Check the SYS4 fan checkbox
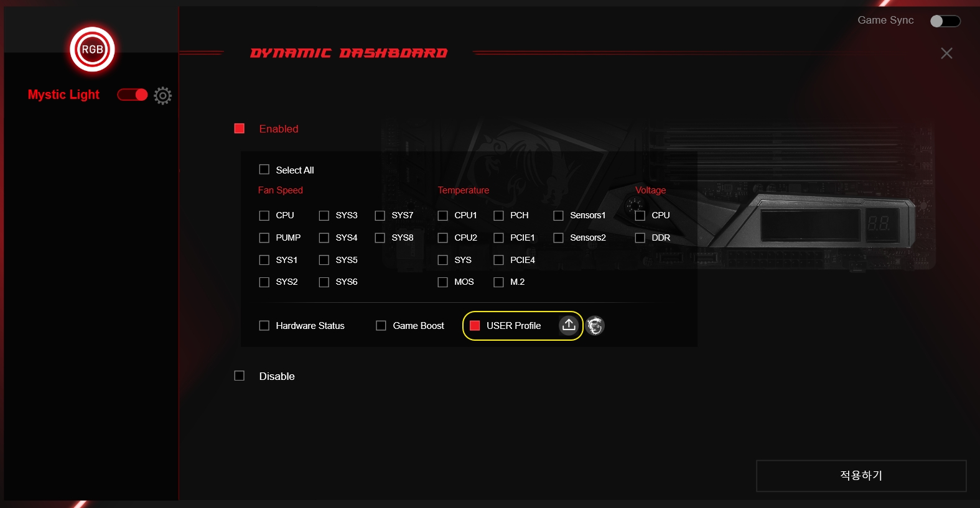Viewport: 980px width, 508px height. [x=324, y=238]
